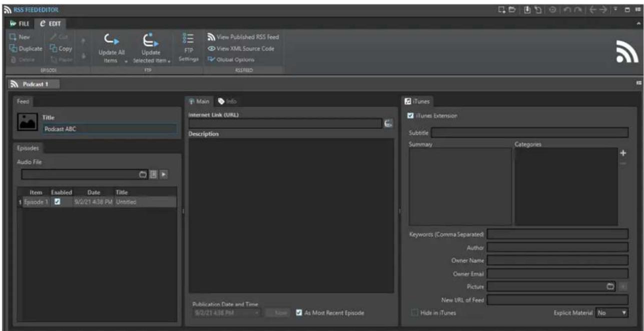644x331 pixels.
Task: Click View XML Source Code
Action: click(x=241, y=48)
